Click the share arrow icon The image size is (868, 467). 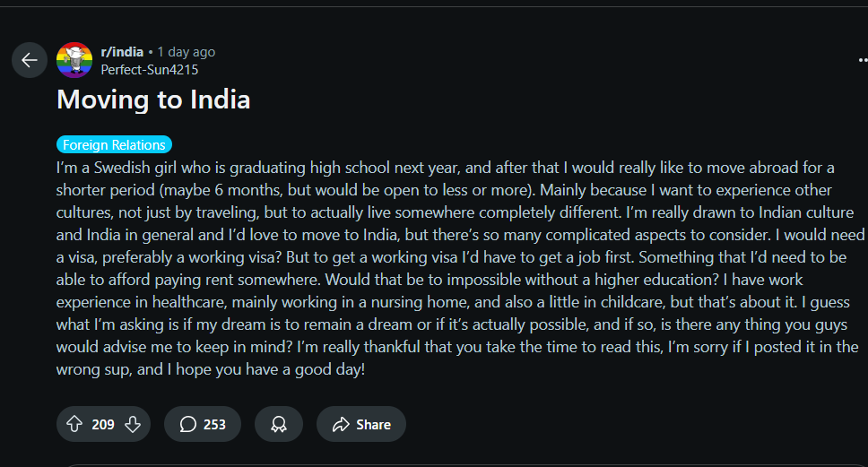341,424
